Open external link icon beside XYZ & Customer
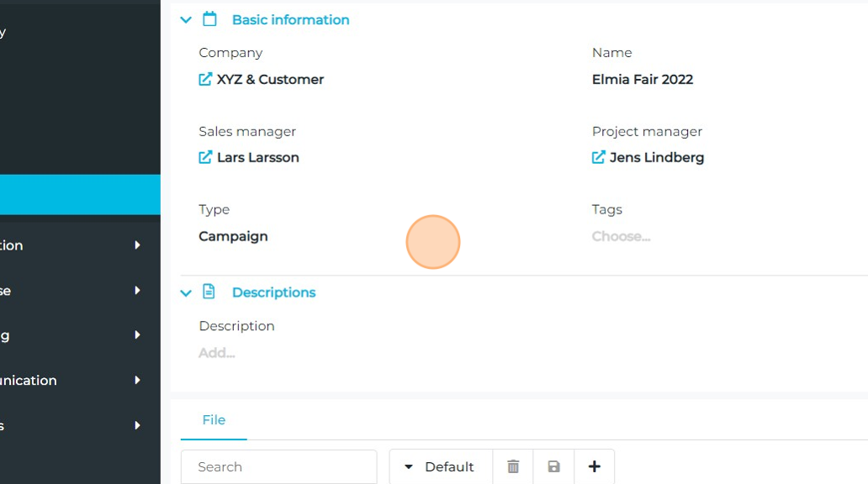The height and width of the screenshot is (484, 868). [x=205, y=79]
